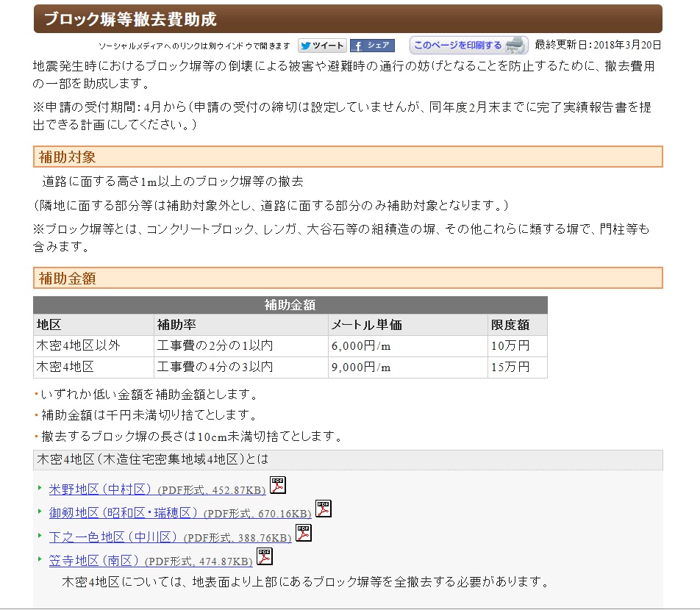Click the 補助金額 orange section heading
The image size is (700, 610).
pyautogui.click(x=348, y=278)
